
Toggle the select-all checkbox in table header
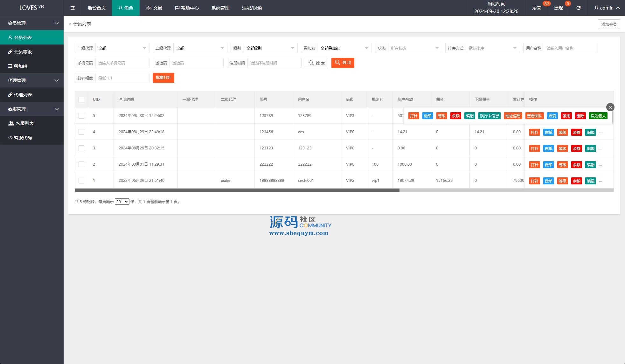click(x=81, y=100)
